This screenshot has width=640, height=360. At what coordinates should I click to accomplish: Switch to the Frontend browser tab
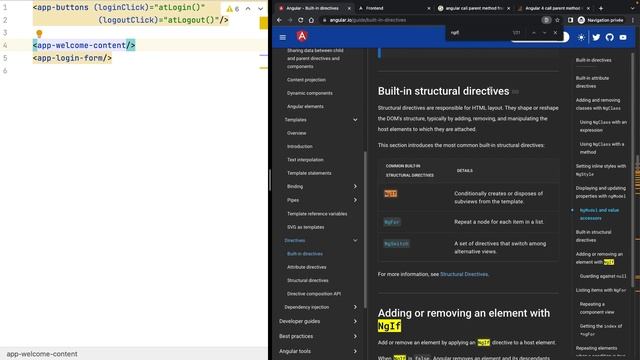click(x=393, y=8)
